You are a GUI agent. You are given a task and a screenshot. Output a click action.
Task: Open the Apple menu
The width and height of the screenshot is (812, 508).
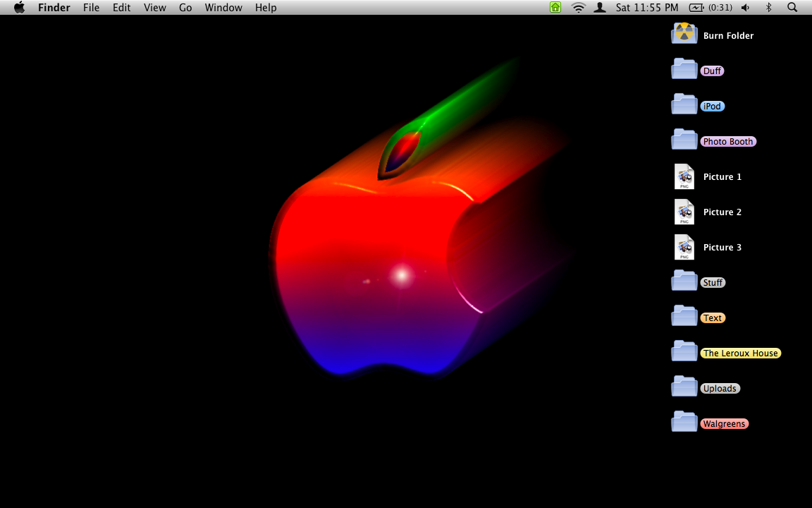(19, 7)
